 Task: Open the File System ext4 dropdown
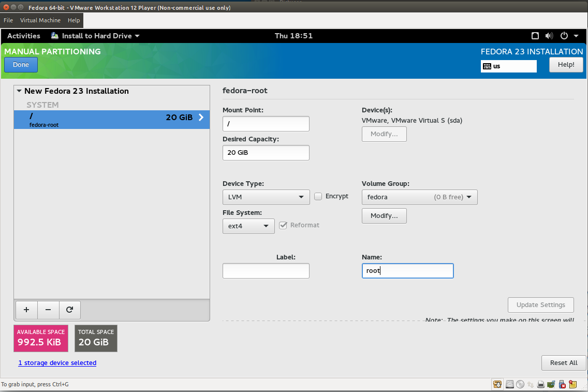coord(248,226)
